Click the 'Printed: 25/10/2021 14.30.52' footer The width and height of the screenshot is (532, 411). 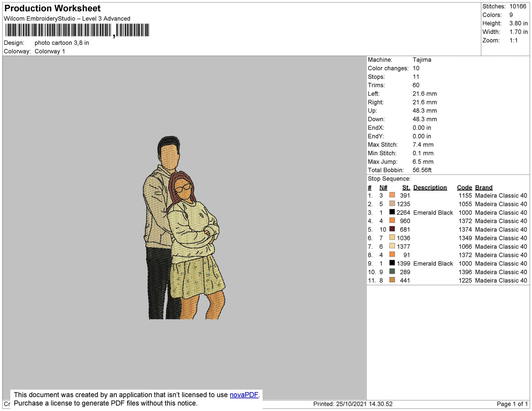[x=353, y=404]
